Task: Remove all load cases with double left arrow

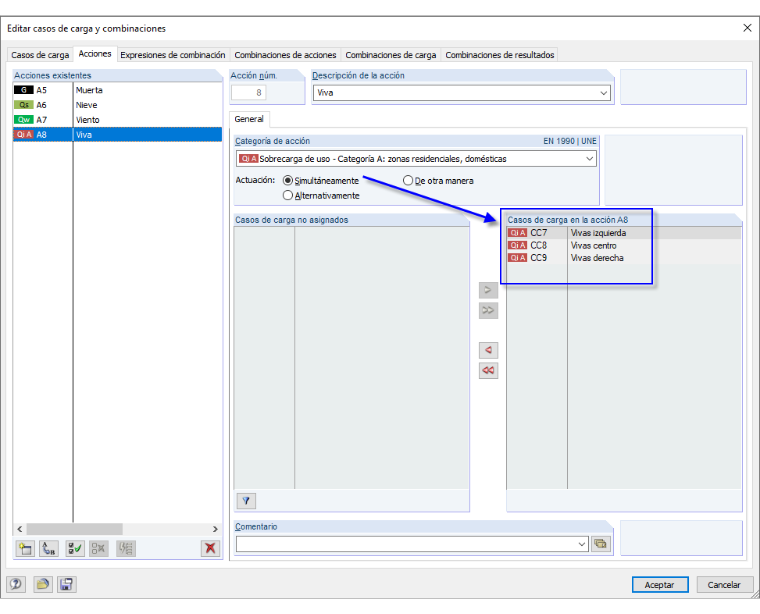Action: [488, 371]
